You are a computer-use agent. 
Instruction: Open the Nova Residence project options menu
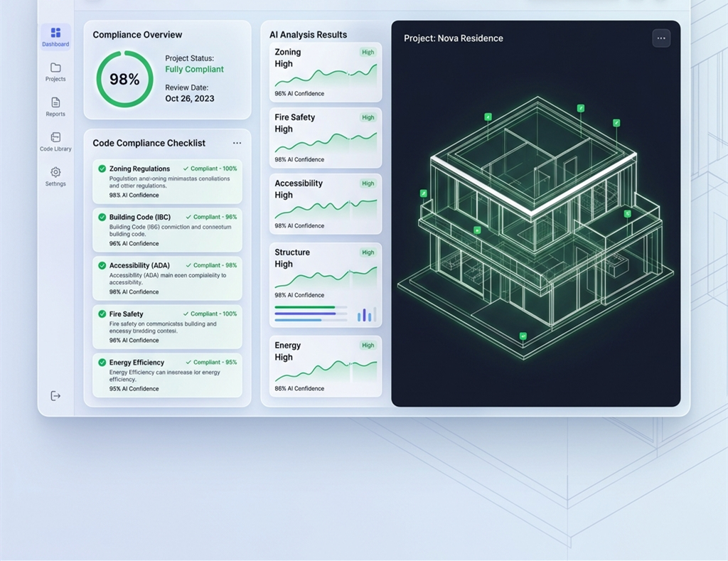point(661,38)
